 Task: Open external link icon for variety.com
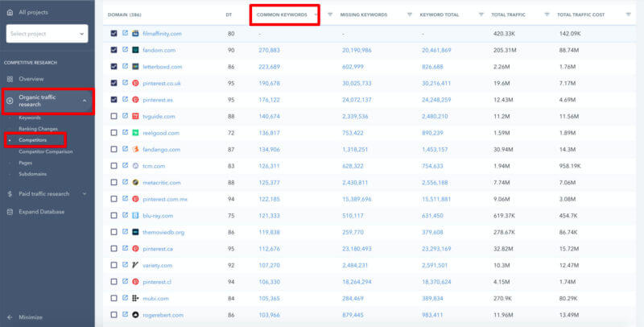(x=126, y=264)
